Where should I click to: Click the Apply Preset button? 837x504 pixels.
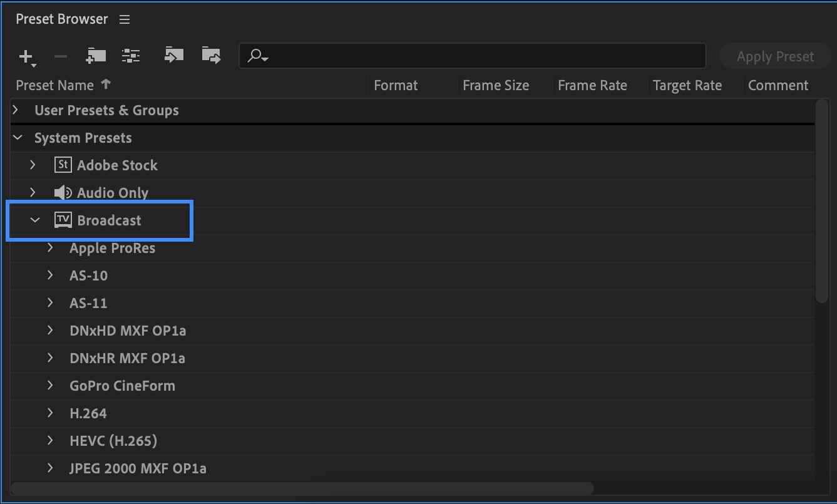coord(775,56)
